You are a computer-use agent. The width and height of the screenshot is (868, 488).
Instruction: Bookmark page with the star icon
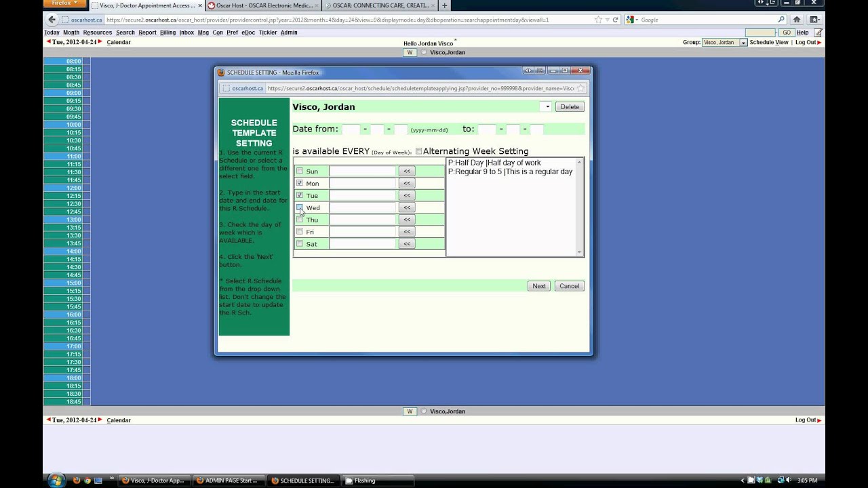599,20
